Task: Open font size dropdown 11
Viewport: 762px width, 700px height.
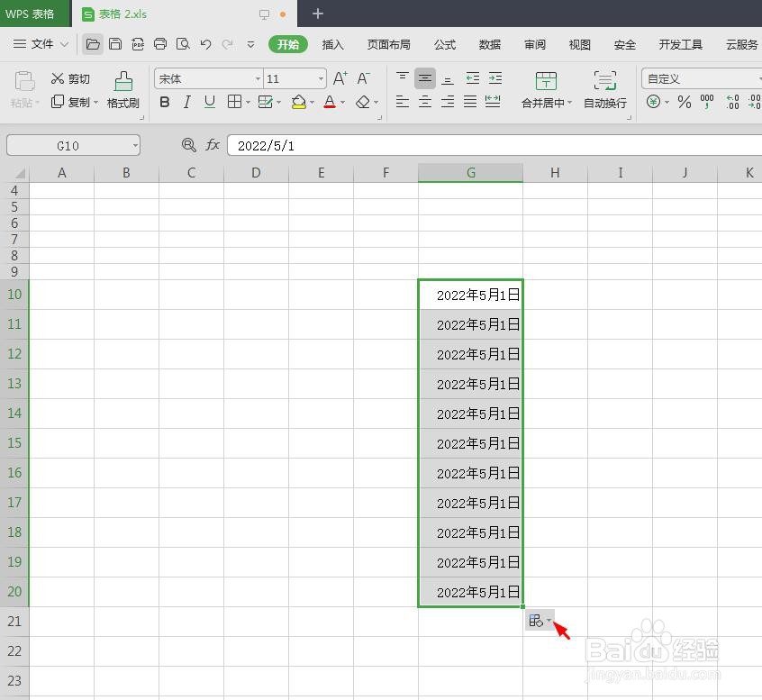Action: pos(321,78)
